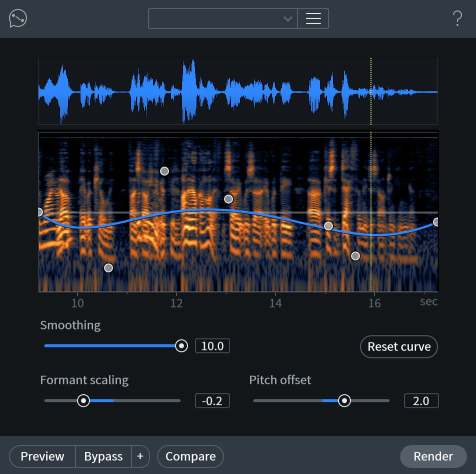
Task: Click the 14 label on the time ruler
Action: coord(275,303)
